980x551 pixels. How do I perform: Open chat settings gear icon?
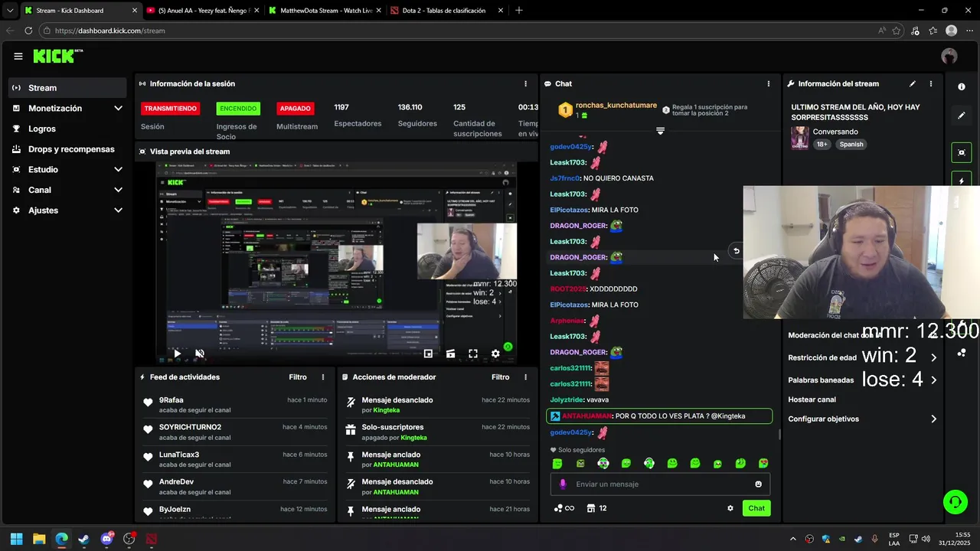tap(730, 508)
